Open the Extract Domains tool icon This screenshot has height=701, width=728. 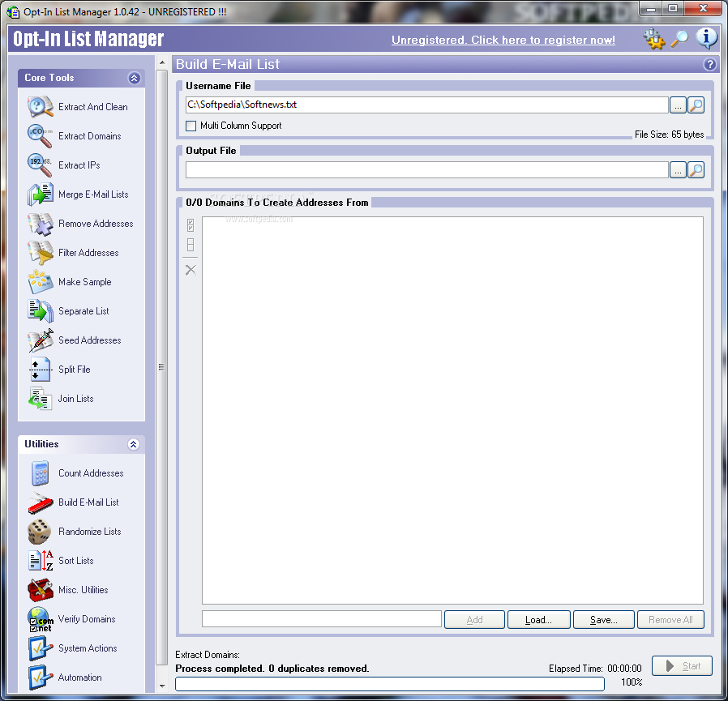(x=40, y=136)
